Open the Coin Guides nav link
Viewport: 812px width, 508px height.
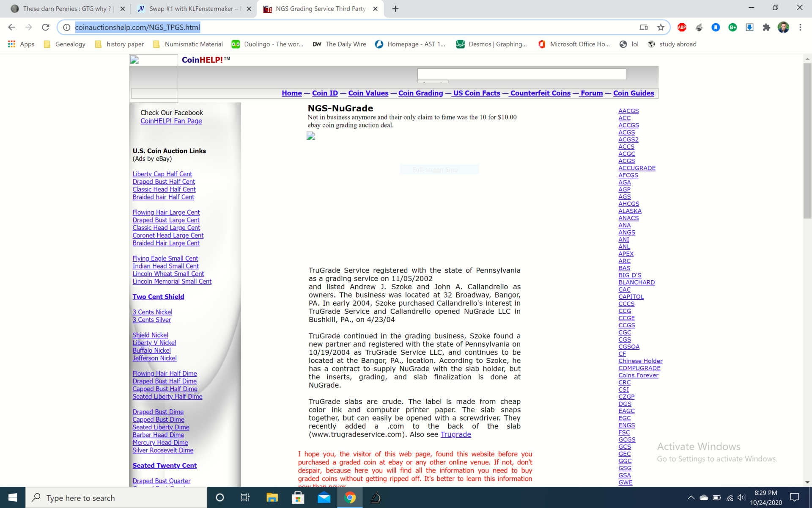click(x=634, y=93)
